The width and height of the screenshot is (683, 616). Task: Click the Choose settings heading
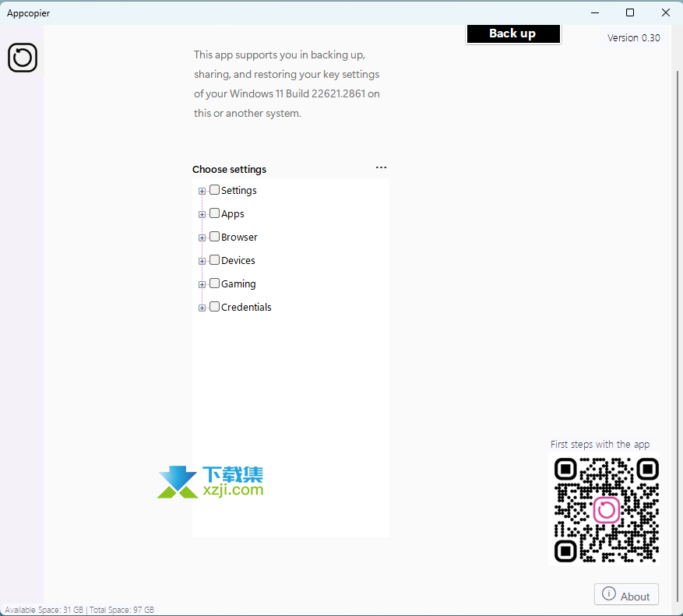click(229, 170)
